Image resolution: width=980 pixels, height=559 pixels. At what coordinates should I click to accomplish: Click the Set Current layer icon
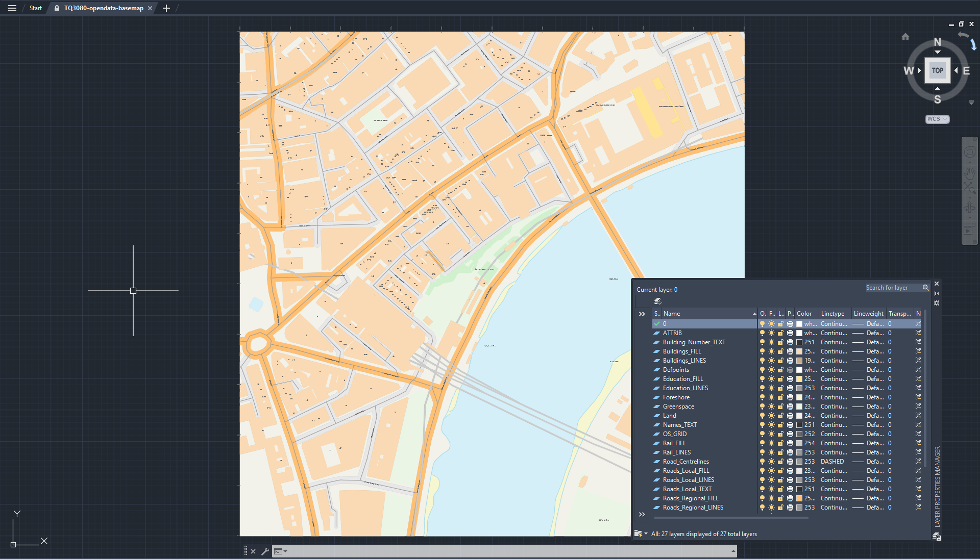(x=658, y=301)
